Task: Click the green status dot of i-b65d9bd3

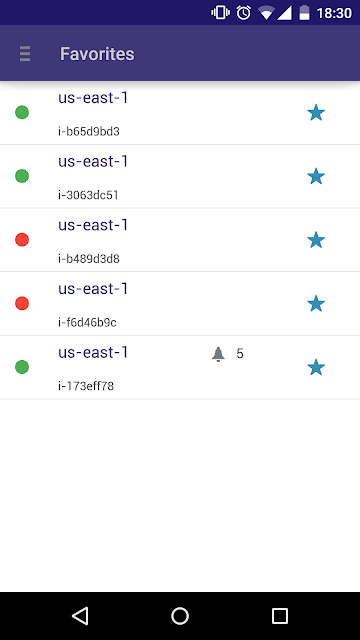Action: point(22,112)
